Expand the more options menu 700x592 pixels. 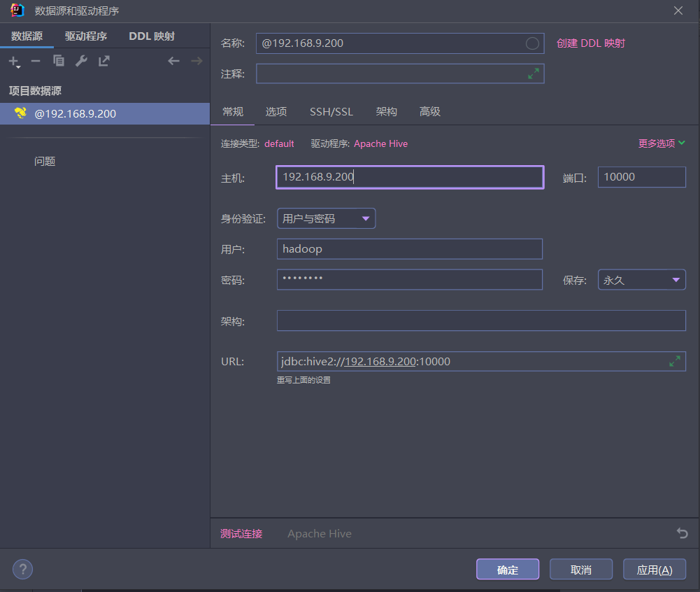[x=662, y=143]
